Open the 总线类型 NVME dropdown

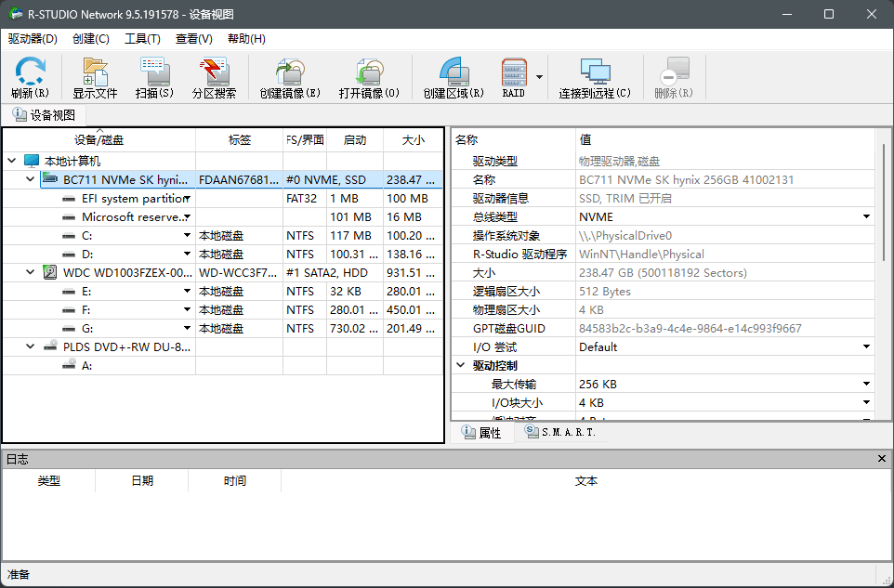(866, 216)
